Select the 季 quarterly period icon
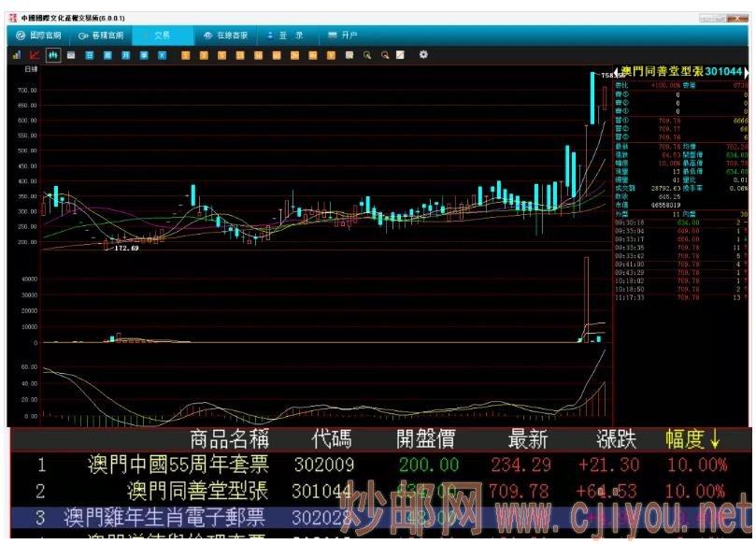 pos(144,55)
